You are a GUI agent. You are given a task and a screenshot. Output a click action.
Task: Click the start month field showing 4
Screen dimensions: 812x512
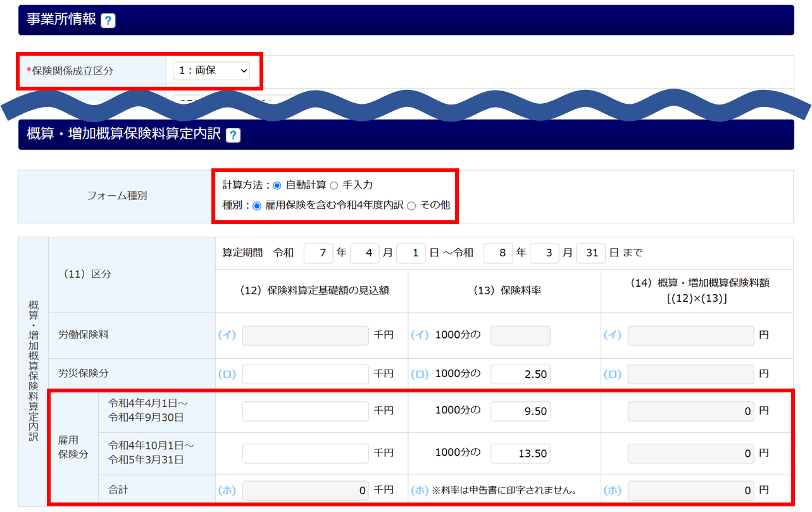click(x=365, y=253)
